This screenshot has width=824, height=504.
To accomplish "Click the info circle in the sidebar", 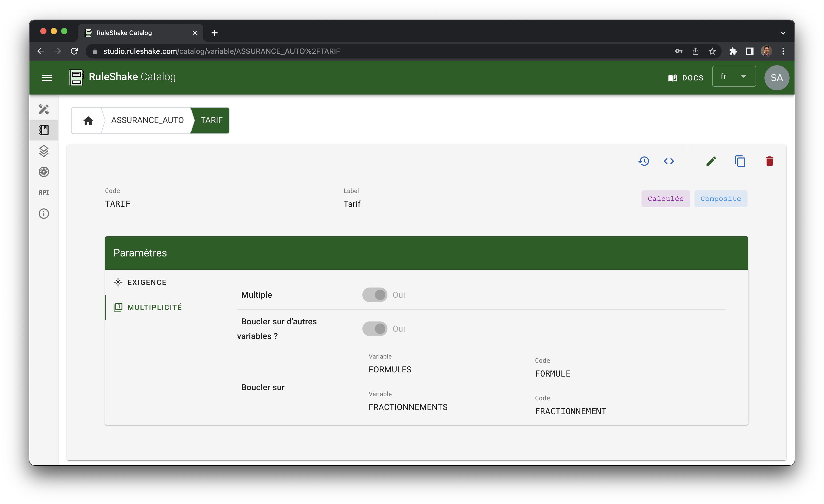I will [44, 214].
